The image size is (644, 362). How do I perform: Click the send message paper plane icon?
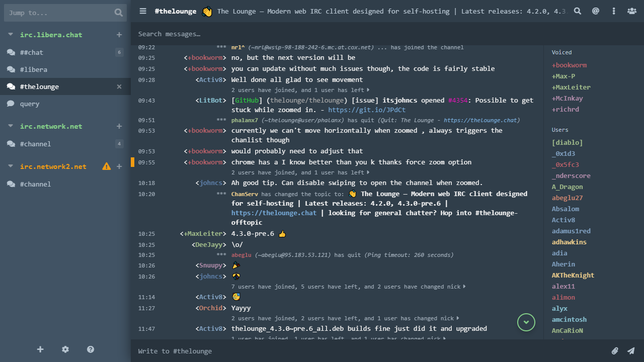(631, 351)
